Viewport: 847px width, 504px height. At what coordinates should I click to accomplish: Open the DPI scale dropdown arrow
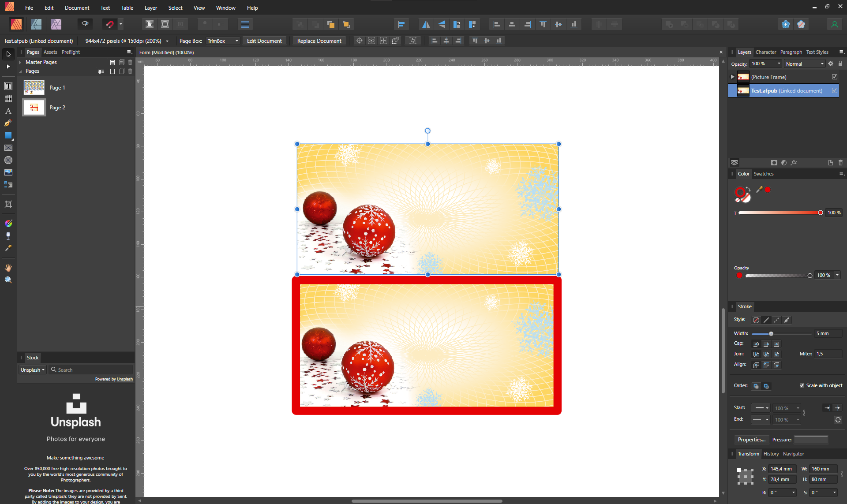[x=167, y=41]
